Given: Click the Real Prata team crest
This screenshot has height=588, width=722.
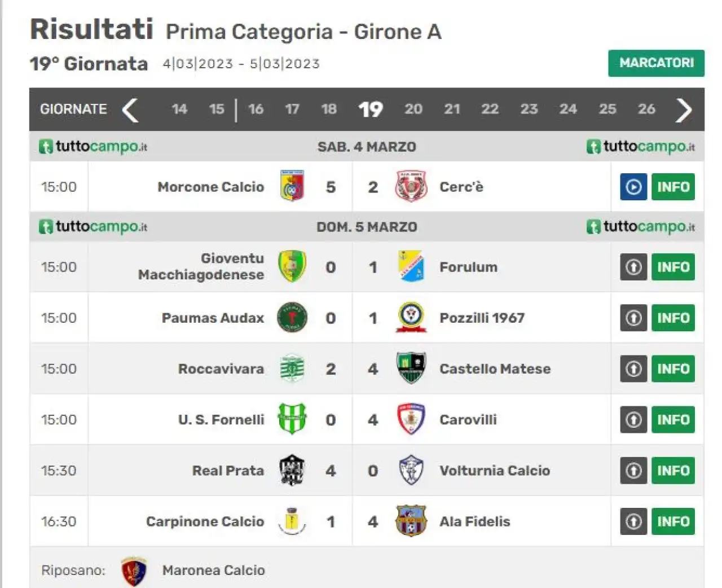Looking at the screenshot, I should coord(292,470).
